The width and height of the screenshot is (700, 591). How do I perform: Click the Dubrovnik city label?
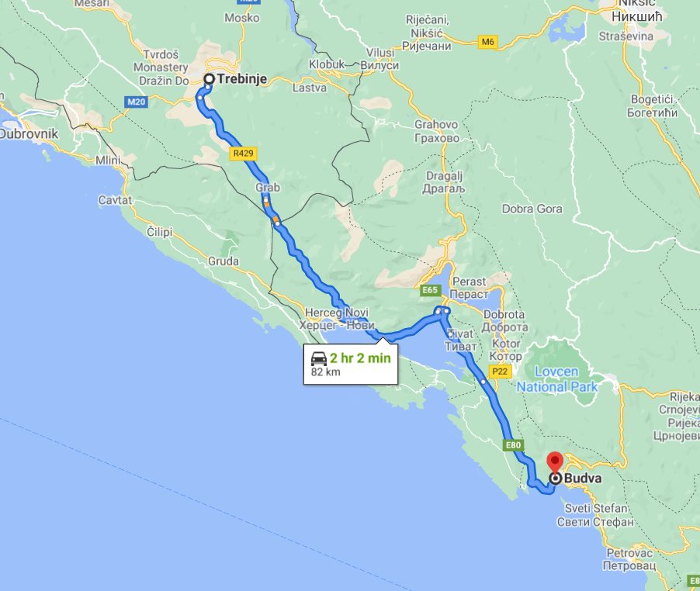click(29, 133)
